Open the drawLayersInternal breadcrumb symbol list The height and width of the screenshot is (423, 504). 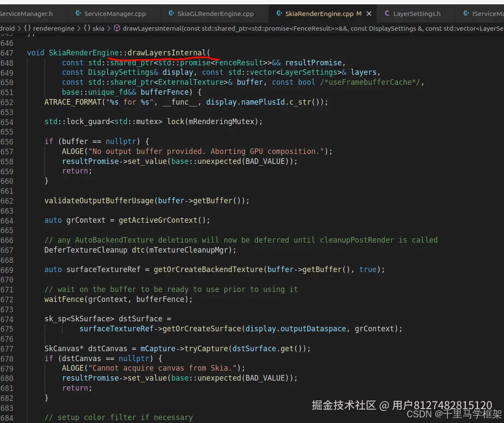click(x=313, y=28)
